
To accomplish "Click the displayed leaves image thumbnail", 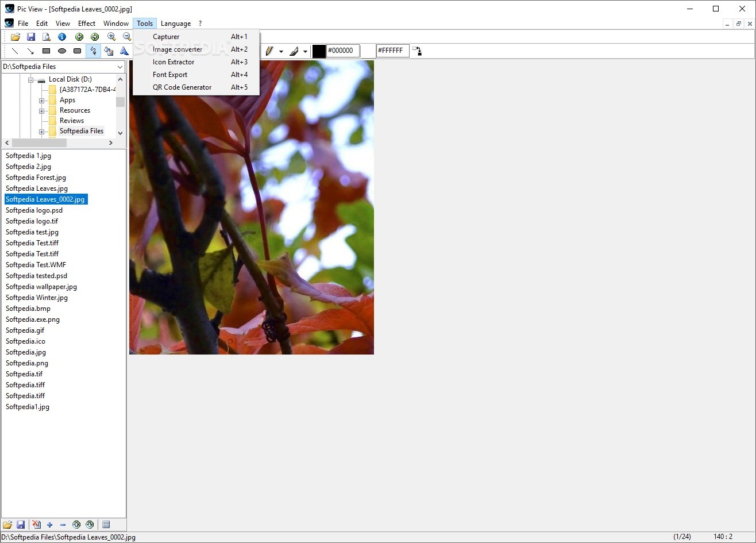I will point(252,207).
